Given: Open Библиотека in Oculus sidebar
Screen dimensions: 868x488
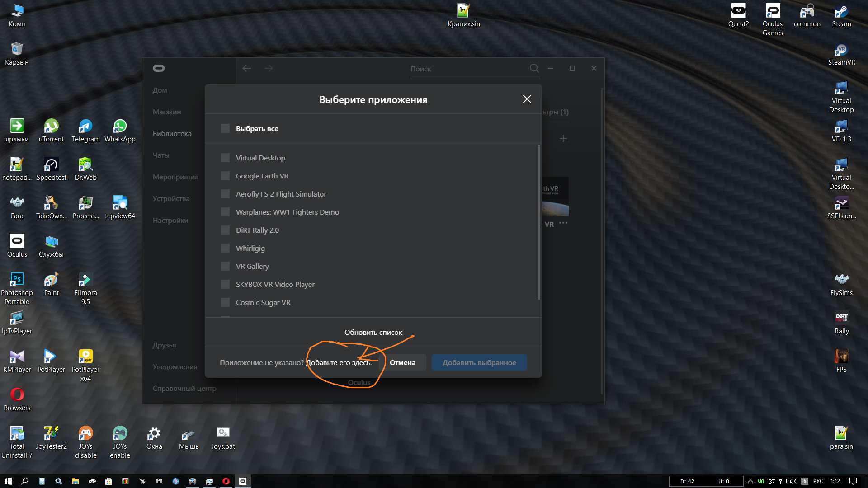Looking at the screenshot, I should [172, 133].
